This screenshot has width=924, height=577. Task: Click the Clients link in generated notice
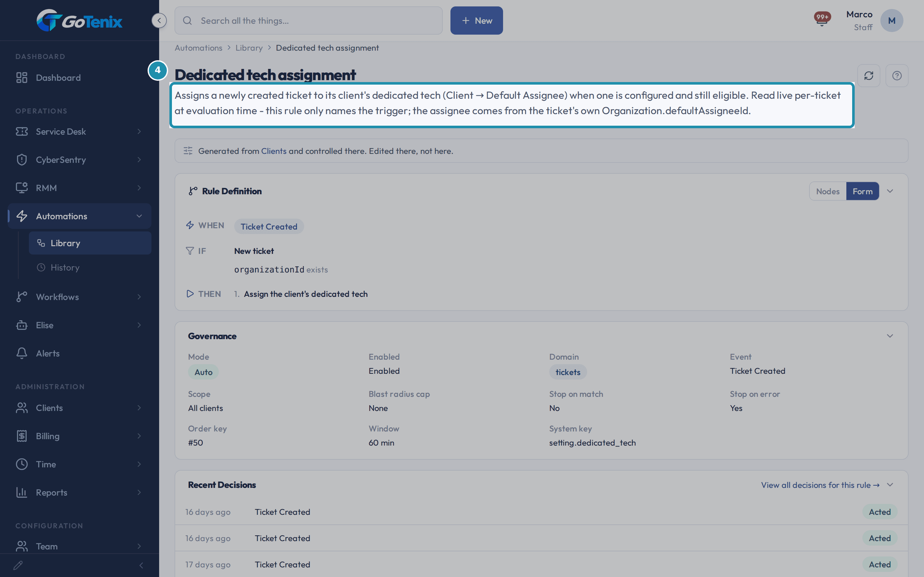pyautogui.click(x=273, y=151)
